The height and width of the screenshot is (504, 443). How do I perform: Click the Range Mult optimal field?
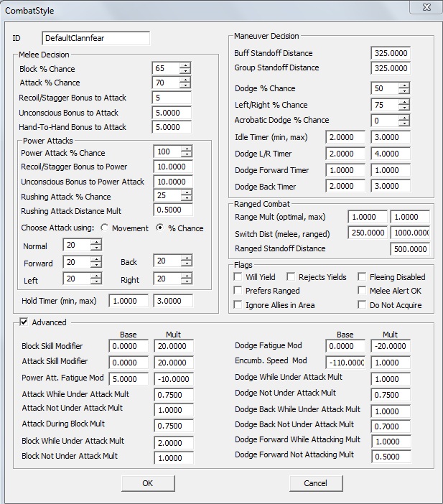pos(368,217)
